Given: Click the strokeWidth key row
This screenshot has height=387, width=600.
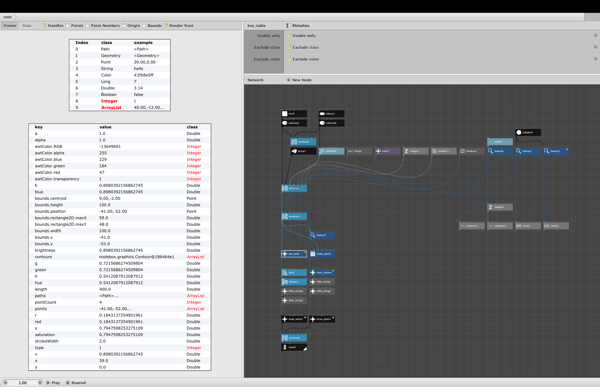Looking at the screenshot, I should click(x=119, y=341).
